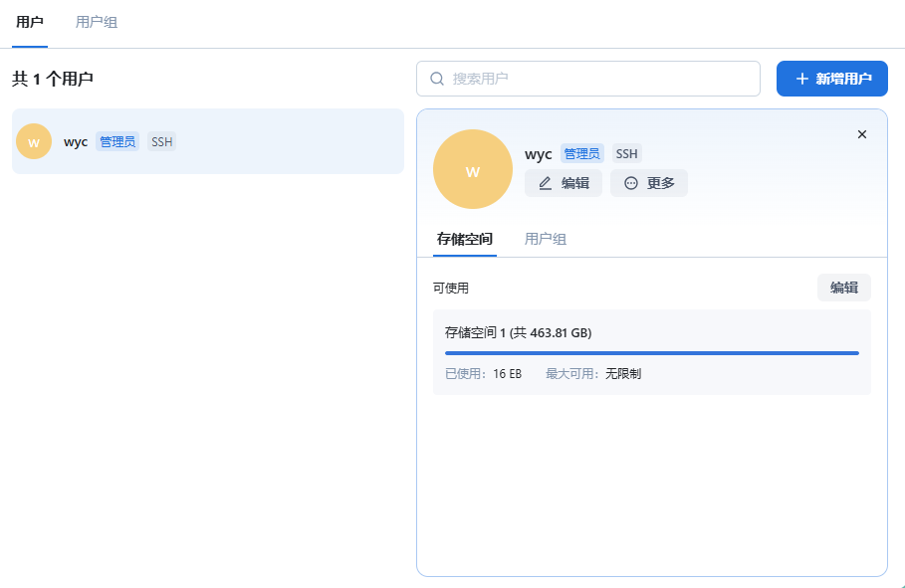Click the large wyc avatar in detail panel

473,169
